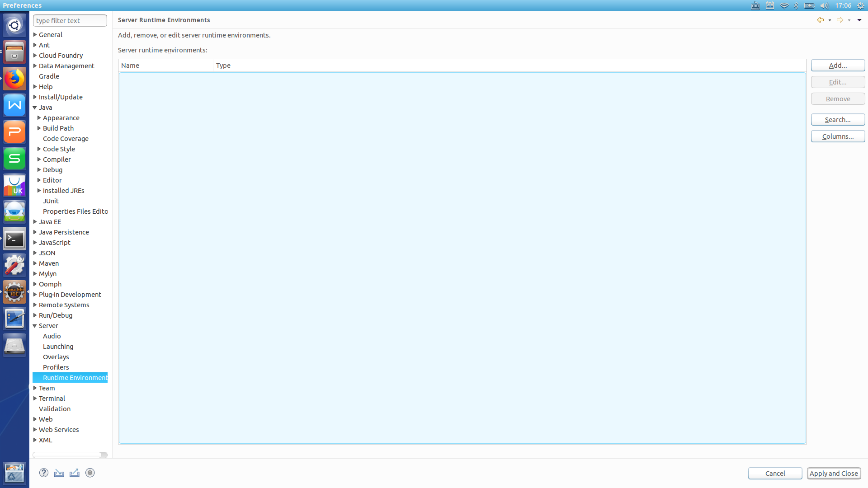Image resolution: width=868 pixels, height=488 pixels.
Task: Collapse the Server tree node
Action: [x=35, y=326]
